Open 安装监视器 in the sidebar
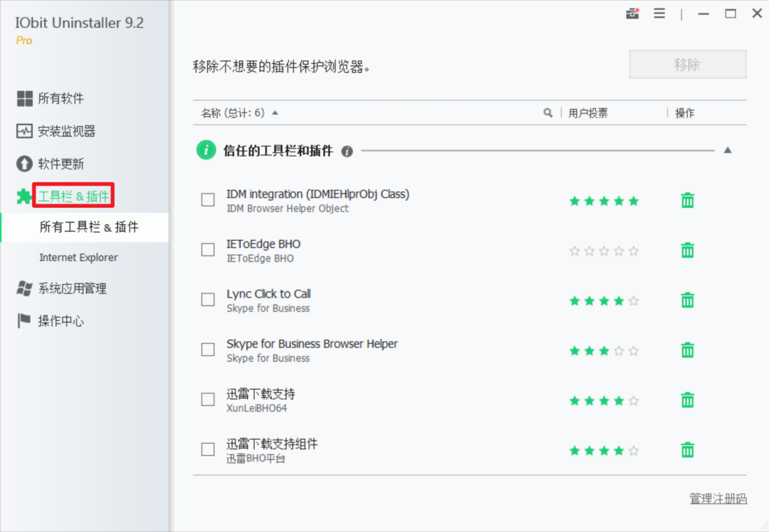Image resolution: width=769 pixels, height=532 pixels. (x=66, y=131)
